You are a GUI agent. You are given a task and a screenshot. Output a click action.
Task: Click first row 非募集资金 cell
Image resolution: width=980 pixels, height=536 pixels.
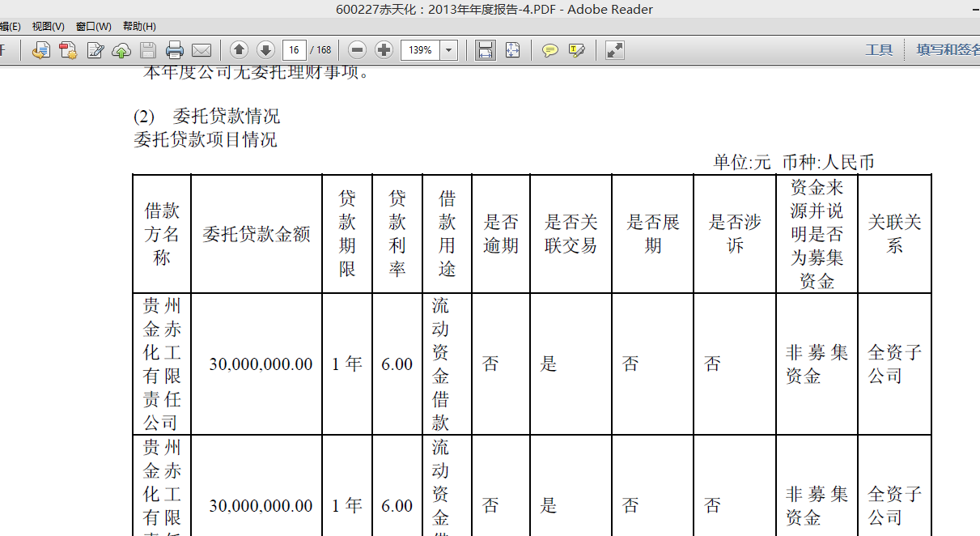(817, 364)
